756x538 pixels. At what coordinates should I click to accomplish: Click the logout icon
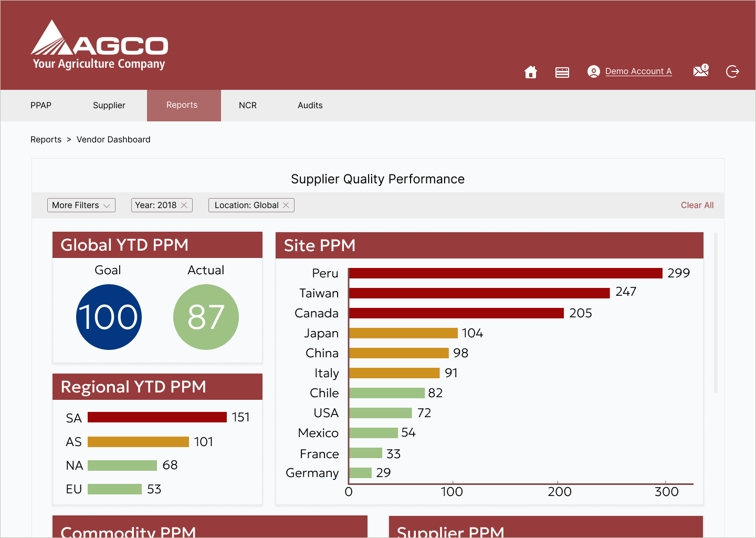coord(732,71)
